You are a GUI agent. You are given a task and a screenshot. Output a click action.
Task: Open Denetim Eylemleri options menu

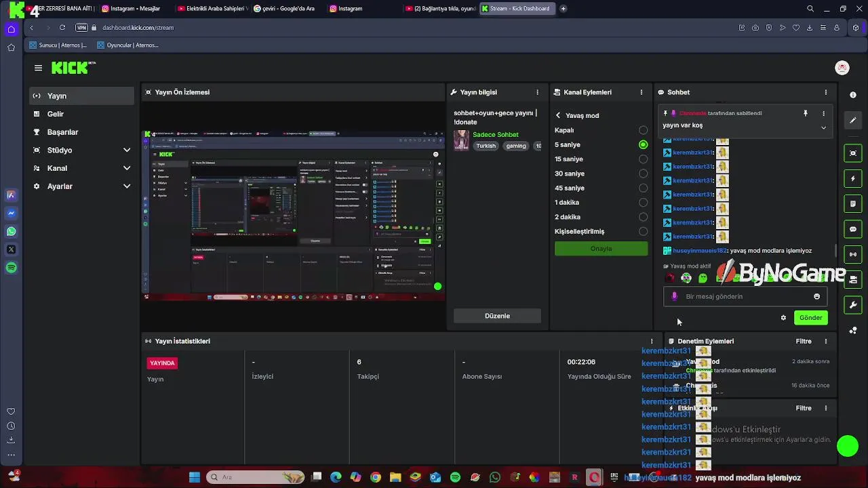tap(825, 342)
